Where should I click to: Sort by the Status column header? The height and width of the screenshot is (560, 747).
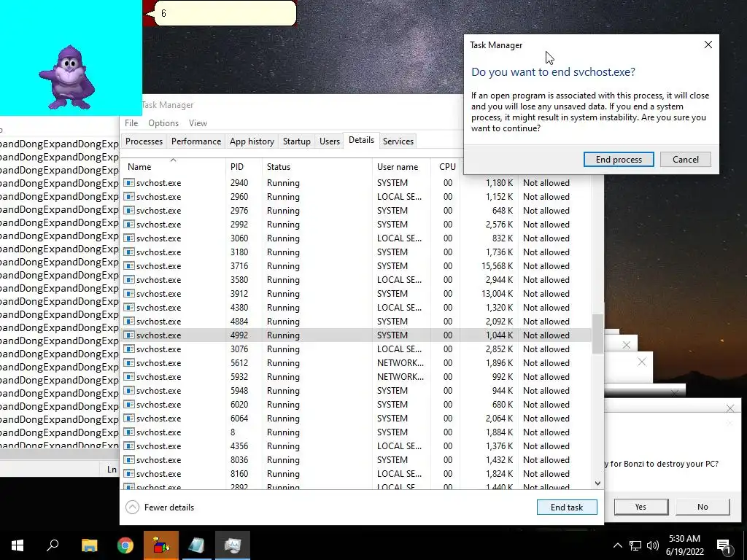[317, 167]
